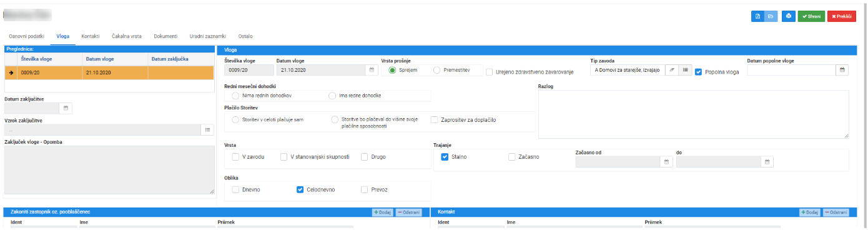Click Zaključek vloge - Opomba text area
The height and width of the screenshot is (230, 868).
coord(109,170)
